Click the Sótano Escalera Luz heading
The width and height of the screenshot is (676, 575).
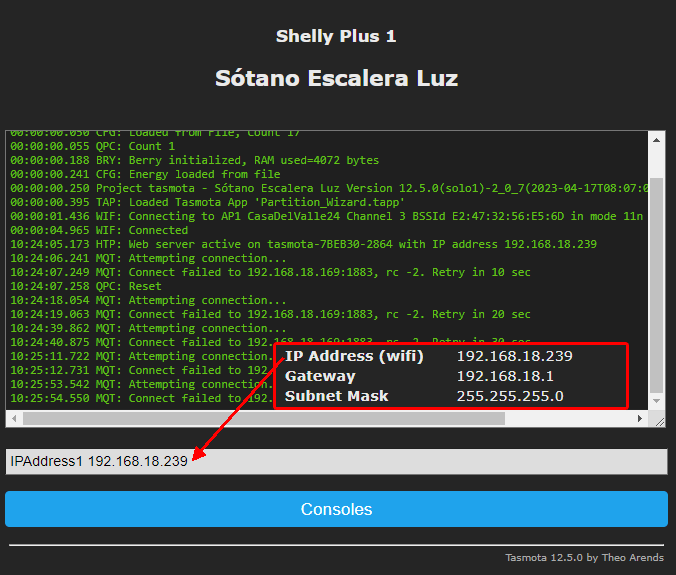(336, 78)
